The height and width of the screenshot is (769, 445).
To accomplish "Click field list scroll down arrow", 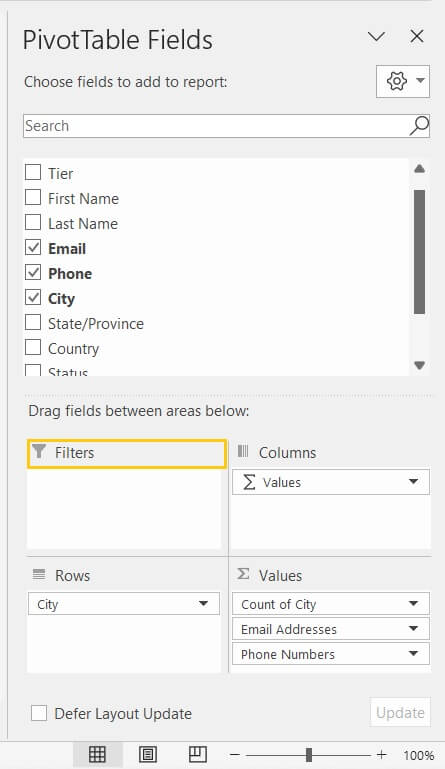I will [419, 365].
